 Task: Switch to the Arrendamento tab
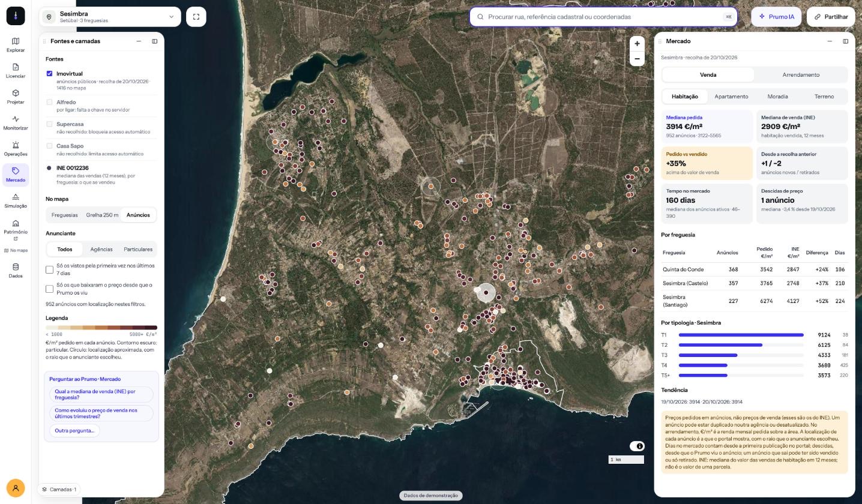[x=801, y=75]
